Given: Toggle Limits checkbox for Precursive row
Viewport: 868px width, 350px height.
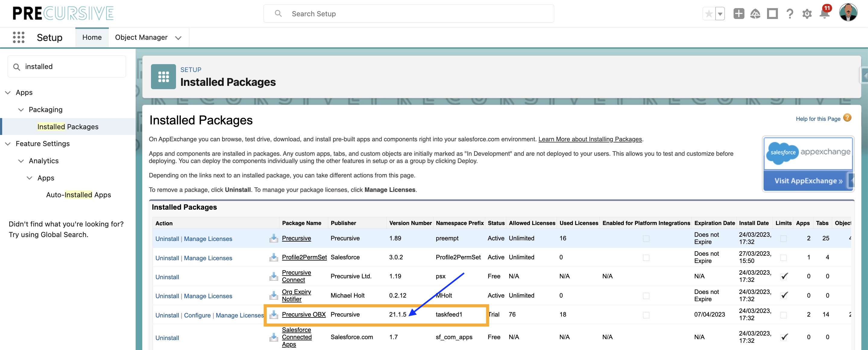Looking at the screenshot, I should (x=783, y=239).
